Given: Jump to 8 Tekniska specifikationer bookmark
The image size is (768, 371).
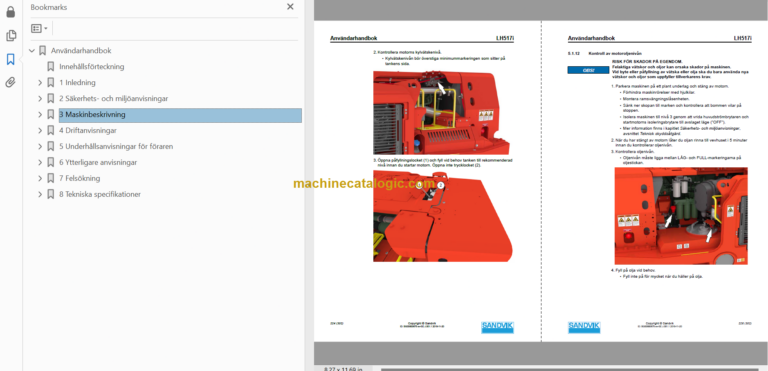Looking at the screenshot, I should pos(100,194).
